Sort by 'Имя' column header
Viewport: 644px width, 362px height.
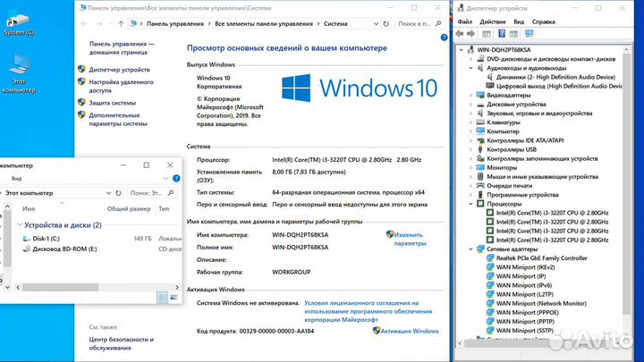pos(29,208)
